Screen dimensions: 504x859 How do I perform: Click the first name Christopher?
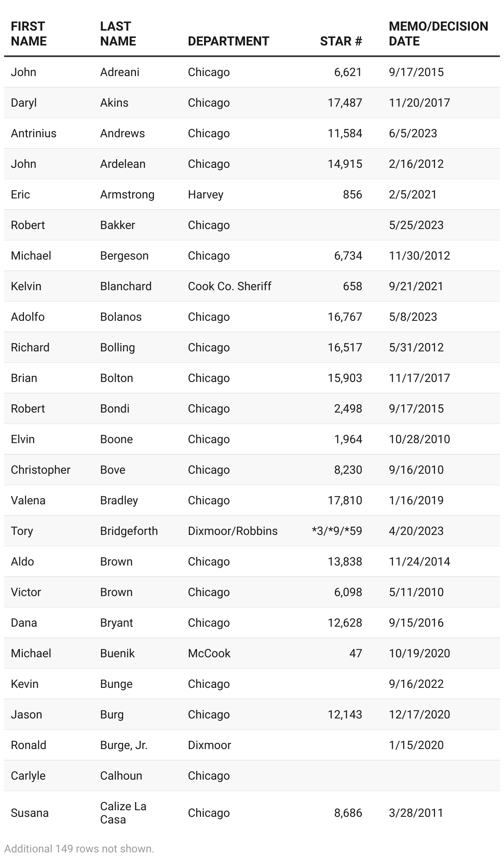(x=40, y=470)
